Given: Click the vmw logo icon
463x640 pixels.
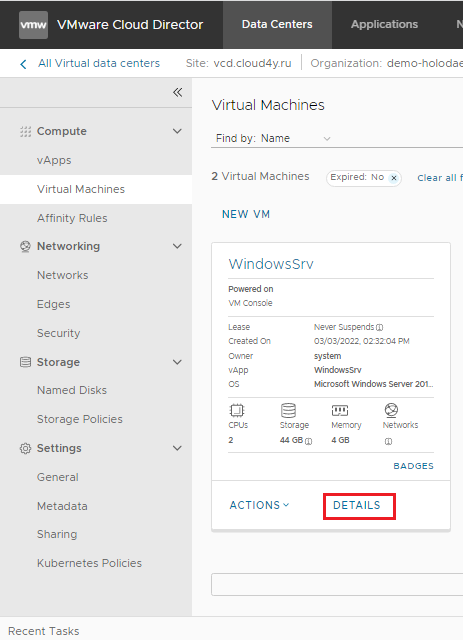Looking at the screenshot, I should (x=33, y=25).
